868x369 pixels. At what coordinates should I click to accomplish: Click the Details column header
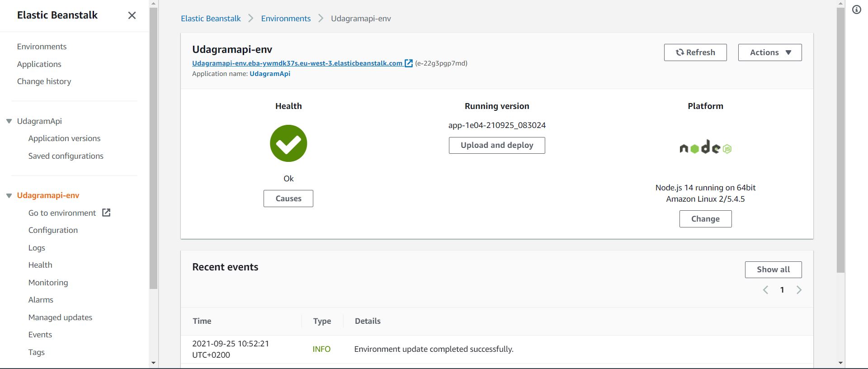click(x=368, y=321)
